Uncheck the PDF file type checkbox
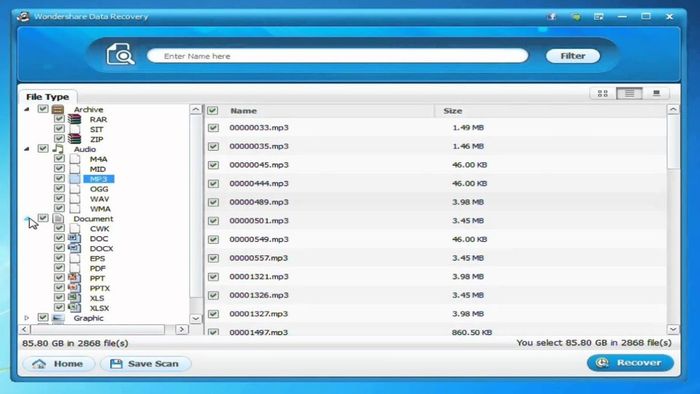 click(x=59, y=267)
